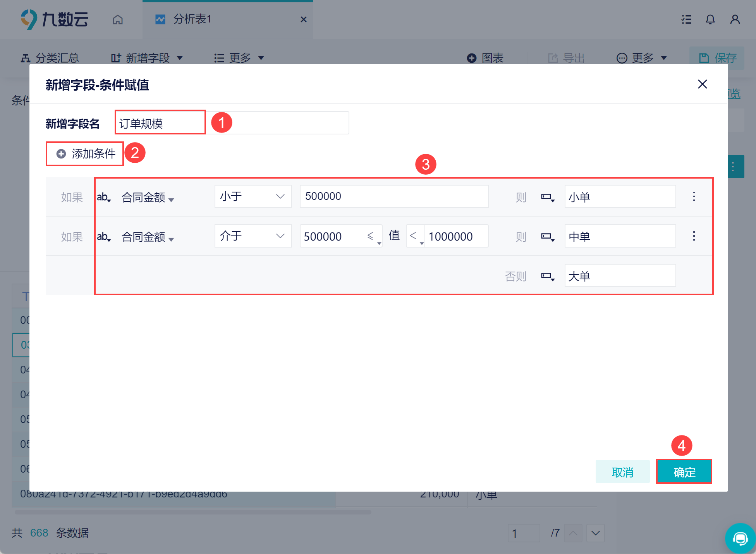Switch value type for 小单 result

click(x=548, y=198)
